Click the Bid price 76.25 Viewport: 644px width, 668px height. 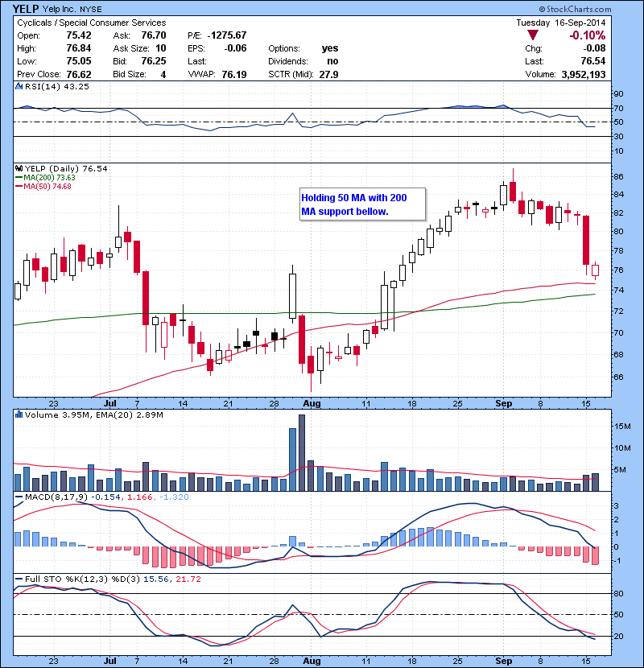(154, 61)
